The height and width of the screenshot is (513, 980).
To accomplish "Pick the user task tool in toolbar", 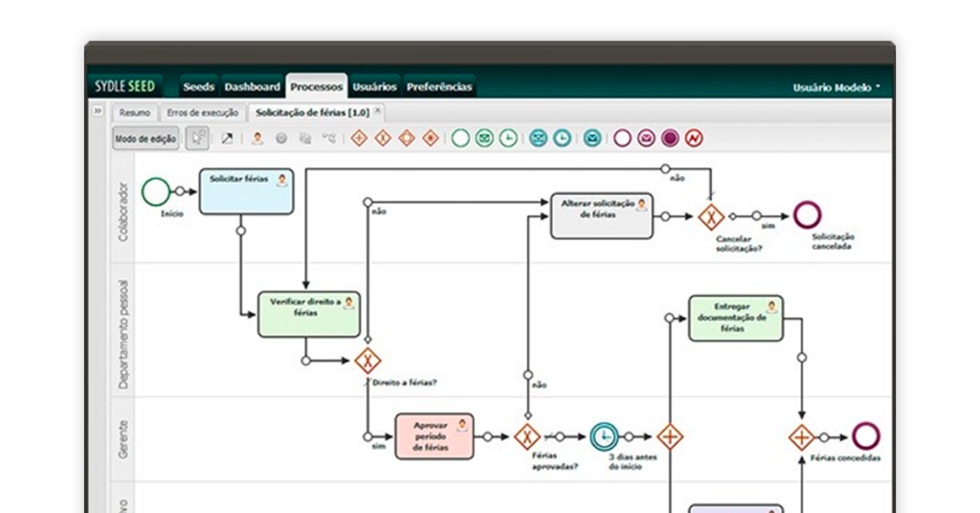I will pos(257,138).
